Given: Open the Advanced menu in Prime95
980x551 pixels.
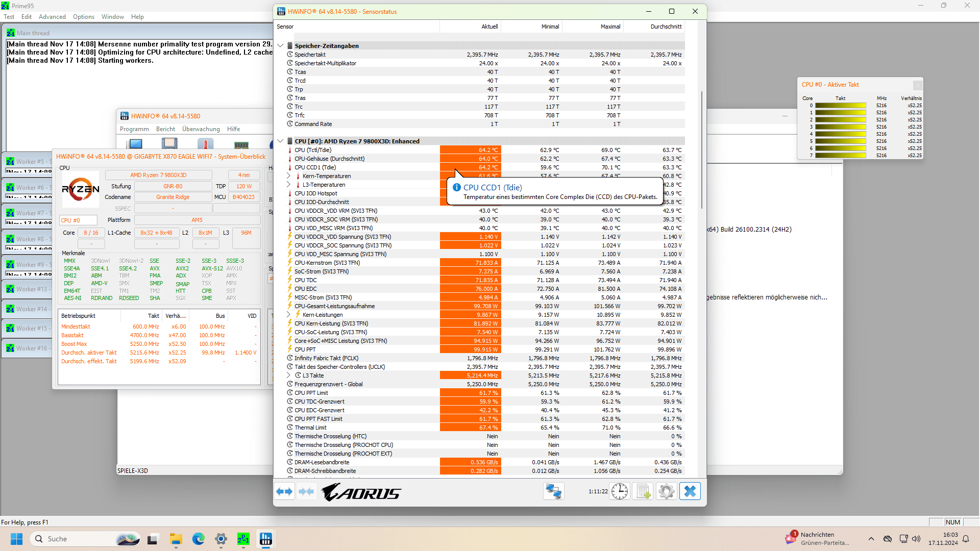Looking at the screenshot, I should (52, 17).
